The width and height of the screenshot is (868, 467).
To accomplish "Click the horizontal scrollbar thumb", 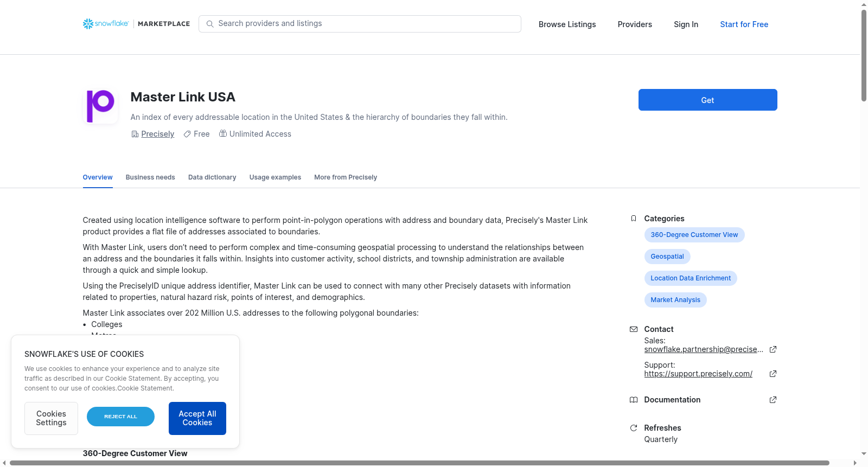I will tap(419, 463).
